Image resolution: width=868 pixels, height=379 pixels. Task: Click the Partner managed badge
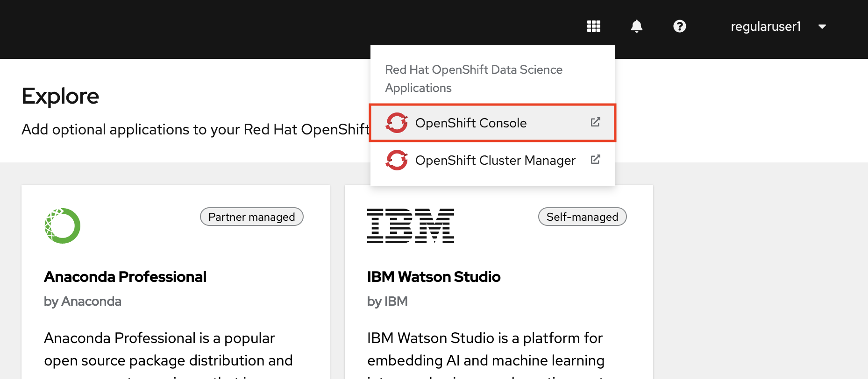pyautogui.click(x=252, y=217)
